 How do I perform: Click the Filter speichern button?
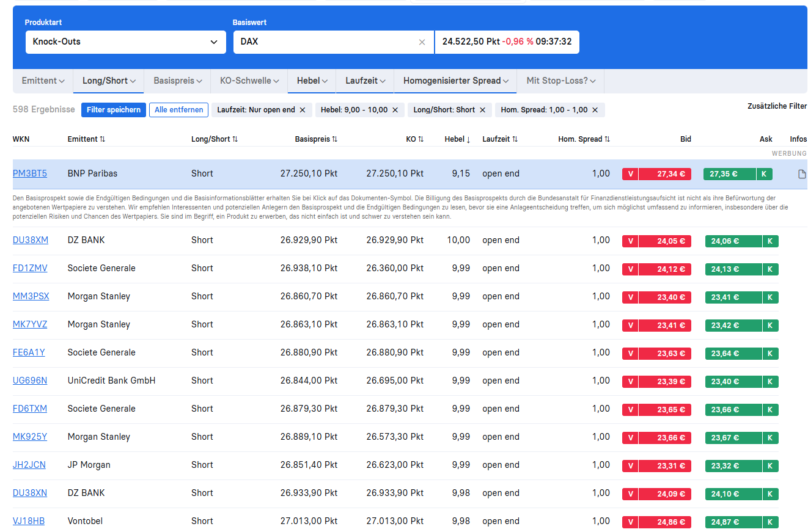click(114, 110)
